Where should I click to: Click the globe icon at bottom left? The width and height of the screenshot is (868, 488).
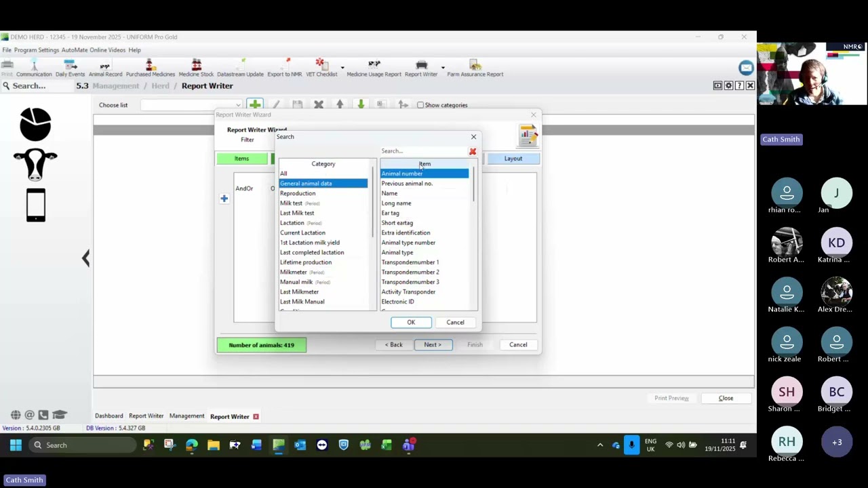click(15, 415)
